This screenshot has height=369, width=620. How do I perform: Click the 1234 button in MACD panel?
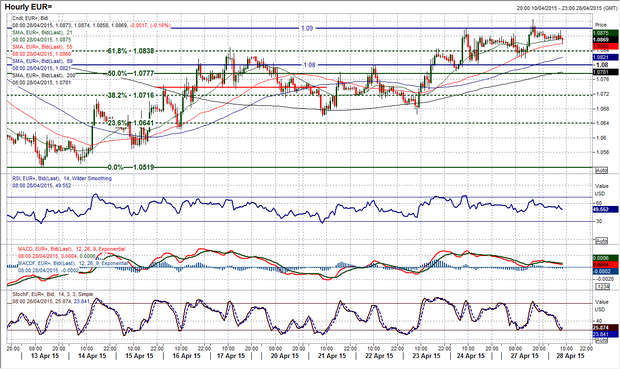point(601,287)
